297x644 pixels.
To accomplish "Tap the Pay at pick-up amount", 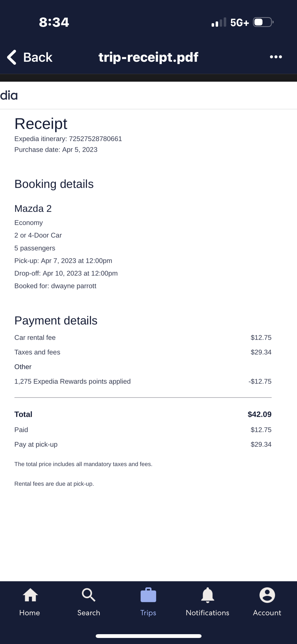I will pos(261,444).
